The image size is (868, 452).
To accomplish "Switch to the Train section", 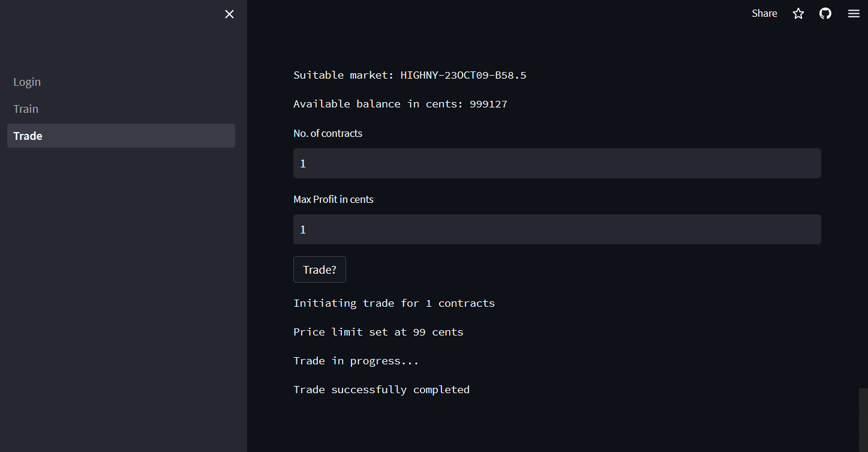I will click(x=26, y=109).
